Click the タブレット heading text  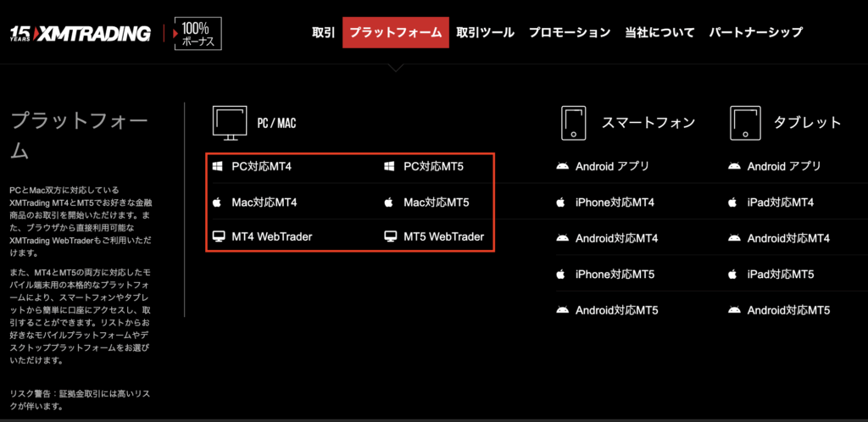pos(807,123)
